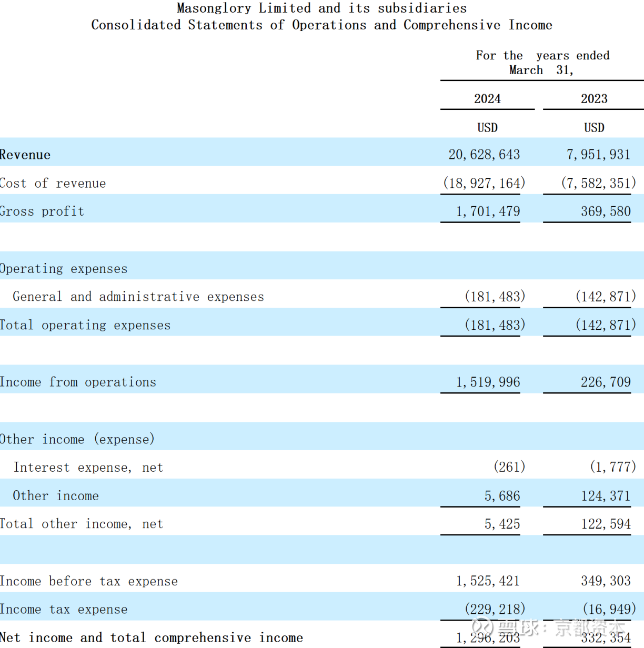Select the 2023 column header
The height and width of the screenshot is (648, 644).
pos(594,99)
